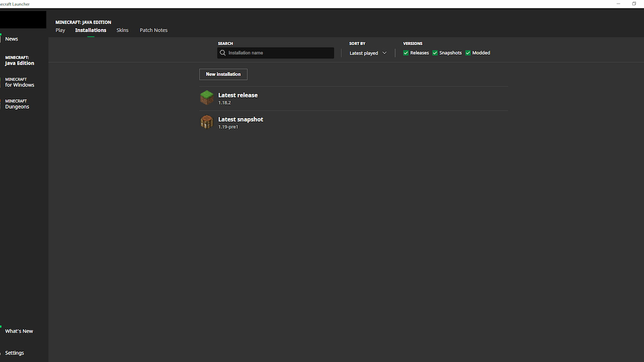Focus the Installation name search field
The image size is (644, 362).
(279, 53)
